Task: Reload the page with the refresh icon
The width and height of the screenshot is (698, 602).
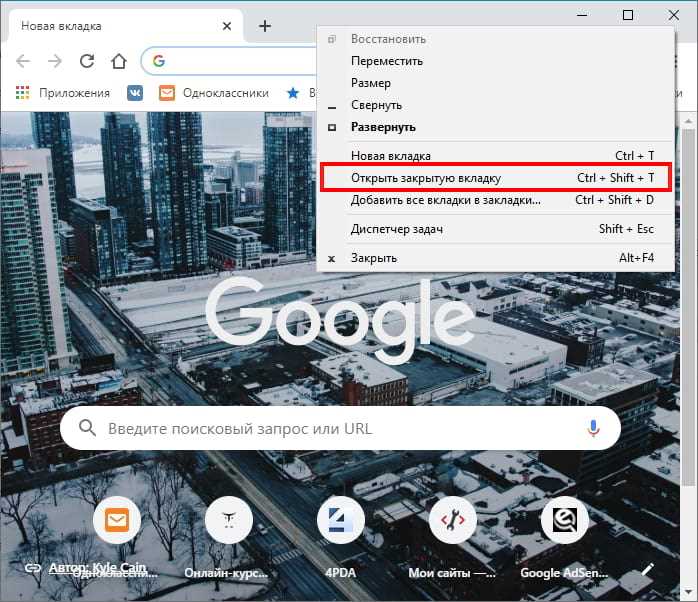Action: pyautogui.click(x=87, y=61)
